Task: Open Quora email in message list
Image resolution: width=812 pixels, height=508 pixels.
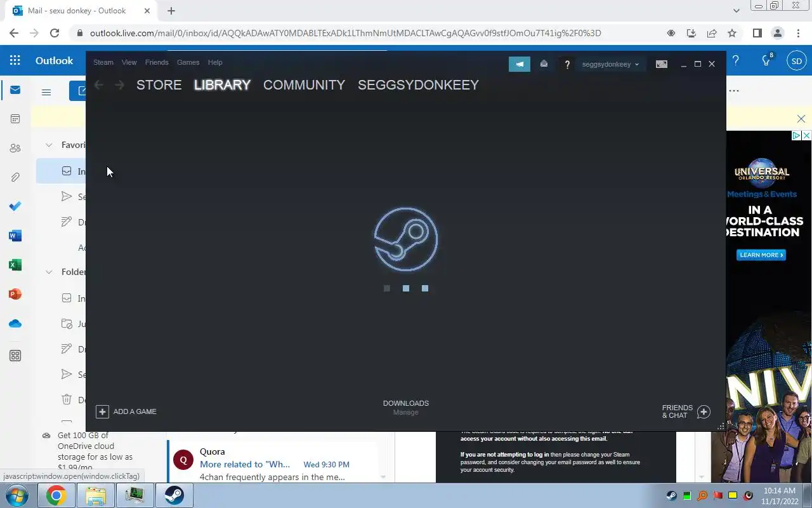Action: point(273,464)
